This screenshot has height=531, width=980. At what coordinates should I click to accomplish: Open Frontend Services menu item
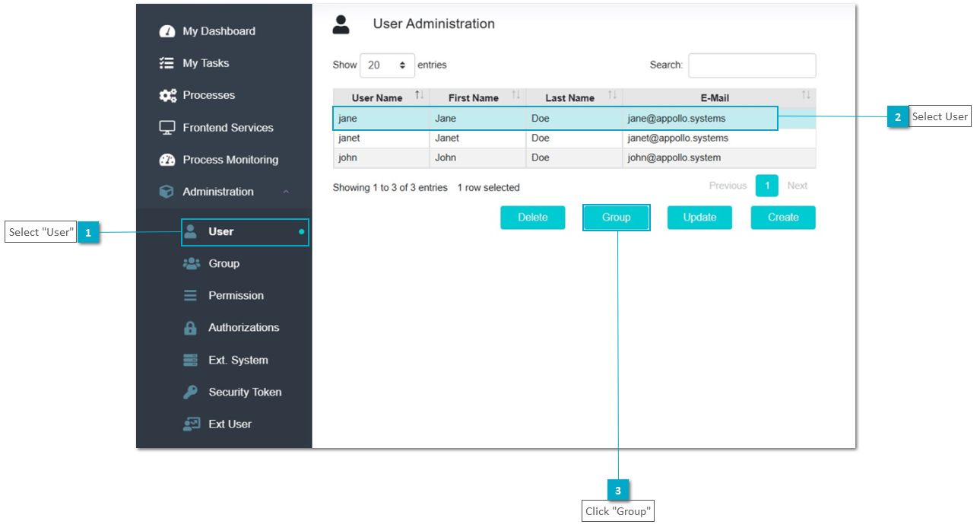(x=228, y=128)
